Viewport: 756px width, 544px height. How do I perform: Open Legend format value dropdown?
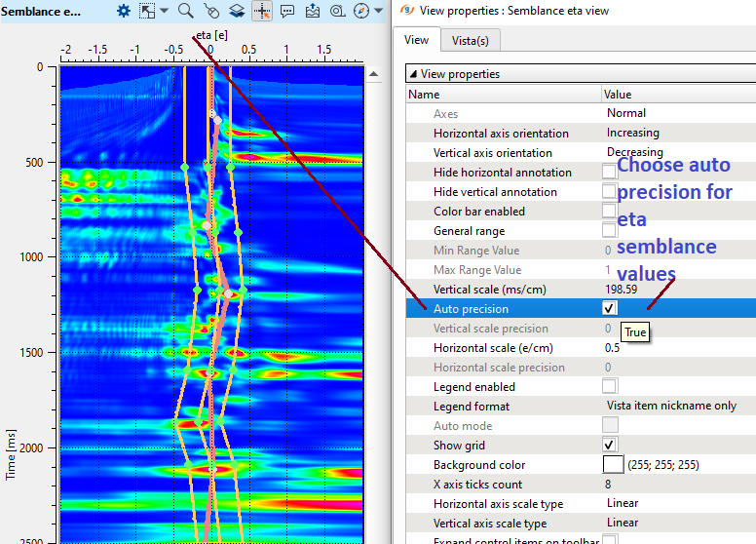pos(672,407)
